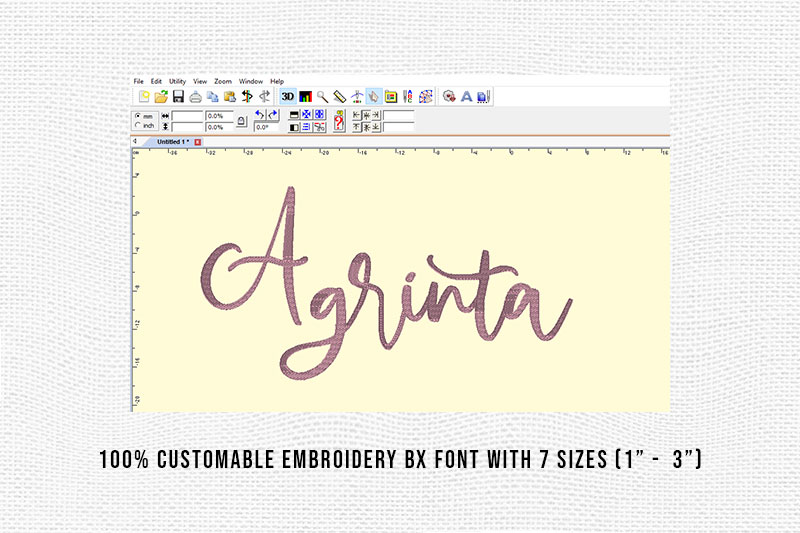Click the align bottom icon
The width and height of the screenshot is (800, 533).
376,127
